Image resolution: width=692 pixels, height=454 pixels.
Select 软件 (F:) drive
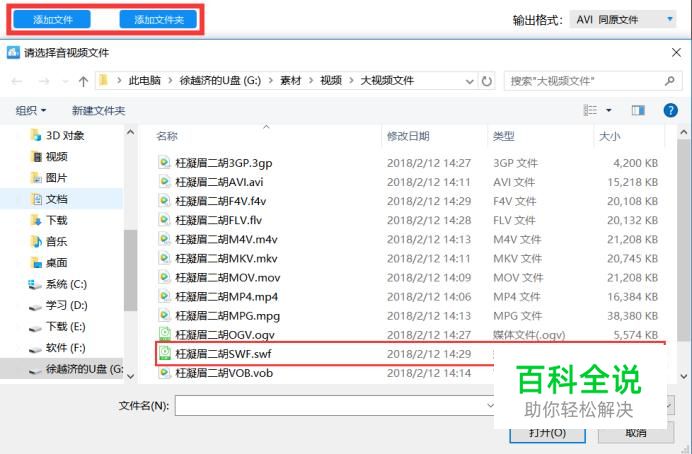coord(57,348)
